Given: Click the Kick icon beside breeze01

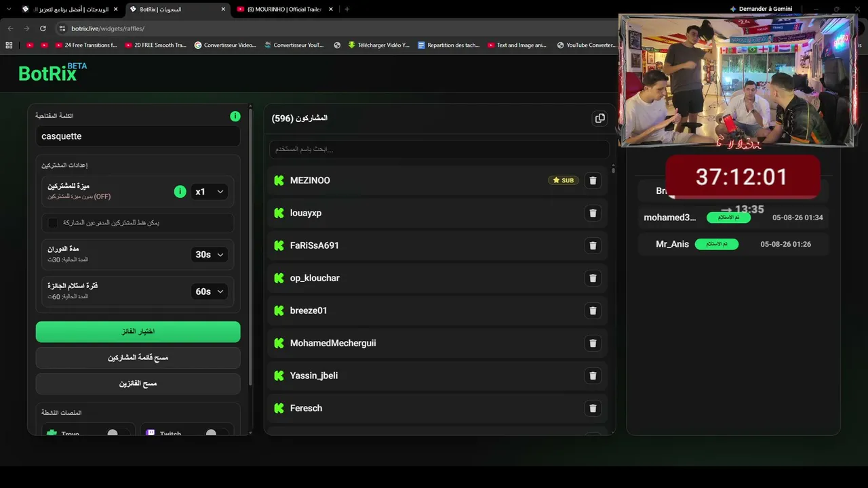Looking at the screenshot, I should 279,310.
